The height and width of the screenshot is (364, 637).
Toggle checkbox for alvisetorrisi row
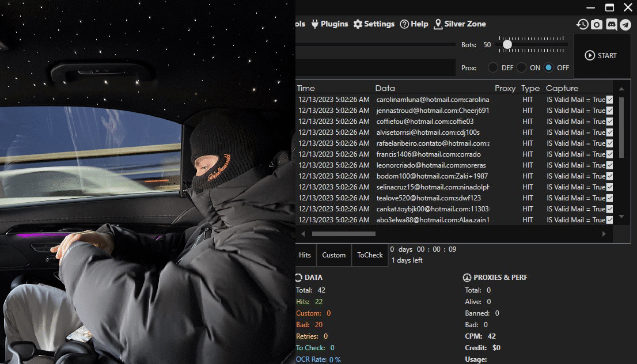(609, 132)
